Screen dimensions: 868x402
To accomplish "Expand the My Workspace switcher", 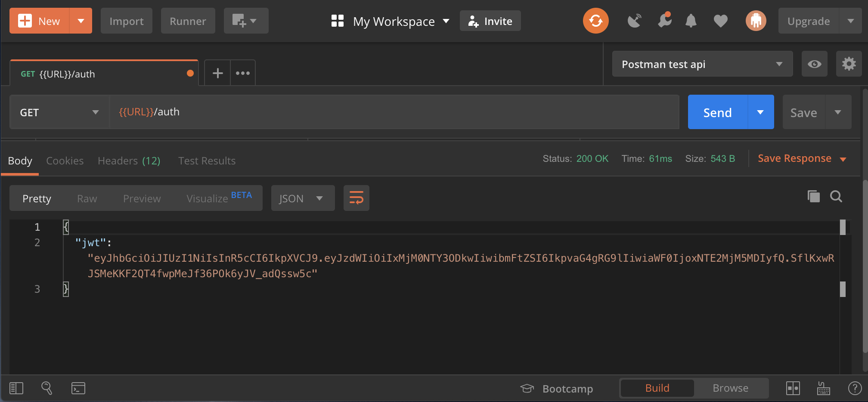I will (x=390, y=21).
